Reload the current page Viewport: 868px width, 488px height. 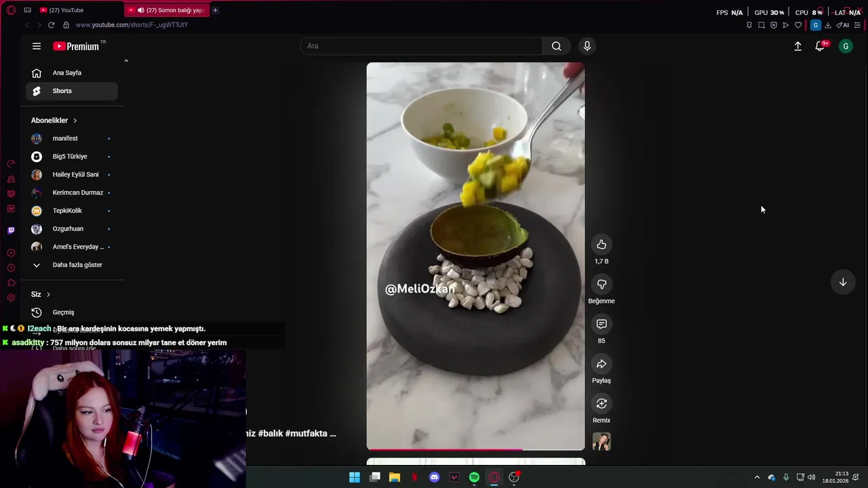51,25
